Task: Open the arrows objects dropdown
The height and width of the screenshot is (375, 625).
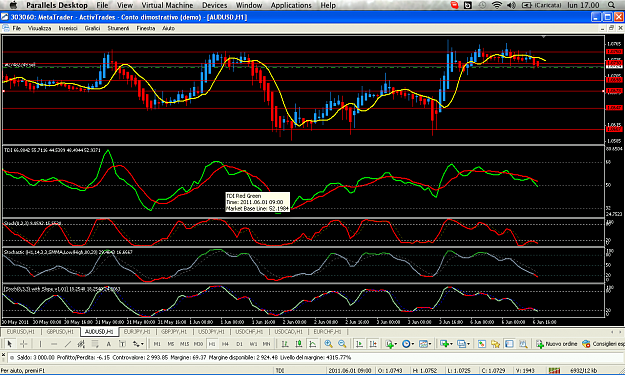Action: click(x=138, y=344)
